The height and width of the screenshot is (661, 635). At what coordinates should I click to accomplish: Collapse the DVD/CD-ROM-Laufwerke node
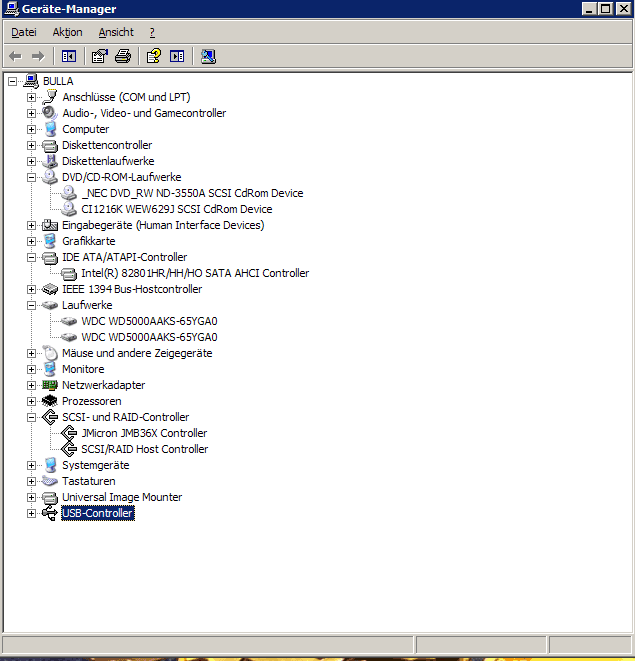(31, 177)
